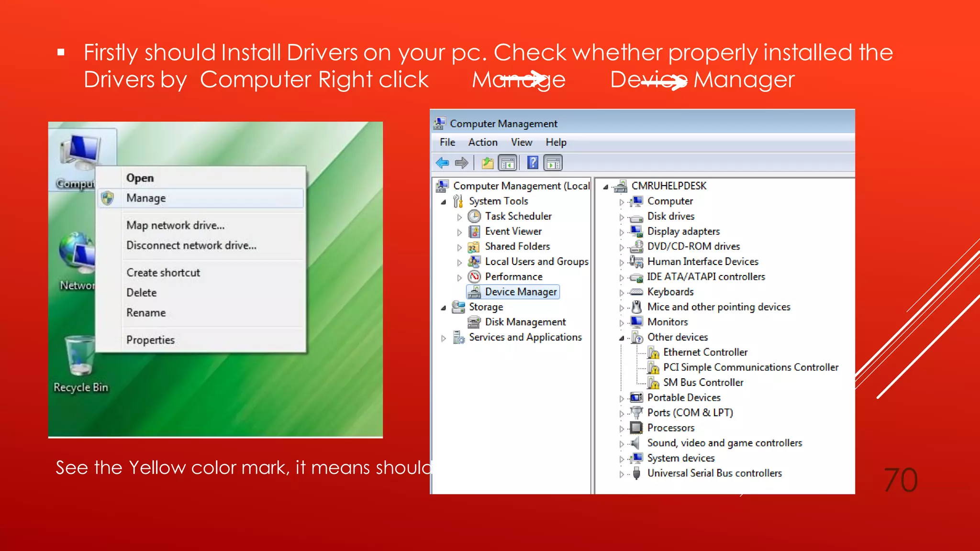Click the Show/Hide Action Pane icon

[x=553, y=163]
